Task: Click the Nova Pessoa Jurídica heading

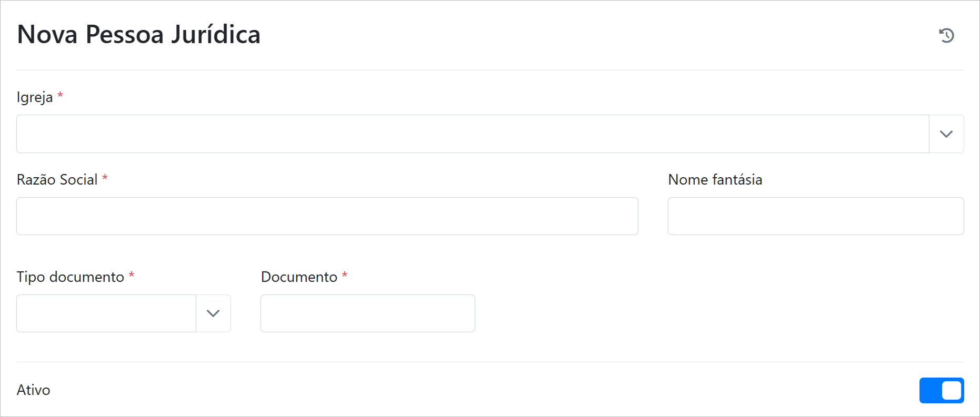Action: pos(138,35)
